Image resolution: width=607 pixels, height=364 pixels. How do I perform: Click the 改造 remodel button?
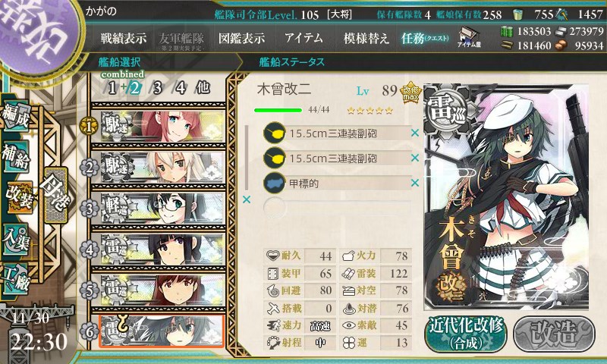tap(555, 334)
